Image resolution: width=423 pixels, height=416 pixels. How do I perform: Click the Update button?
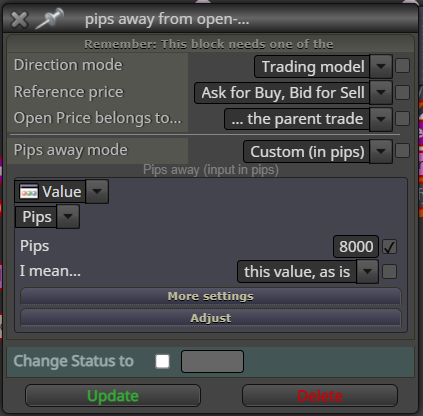click(113, 396)
